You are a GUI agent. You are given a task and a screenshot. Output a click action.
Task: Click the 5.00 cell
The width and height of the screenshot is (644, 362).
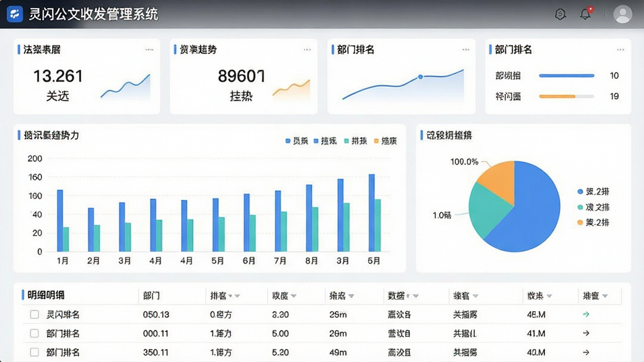point(280,334)
